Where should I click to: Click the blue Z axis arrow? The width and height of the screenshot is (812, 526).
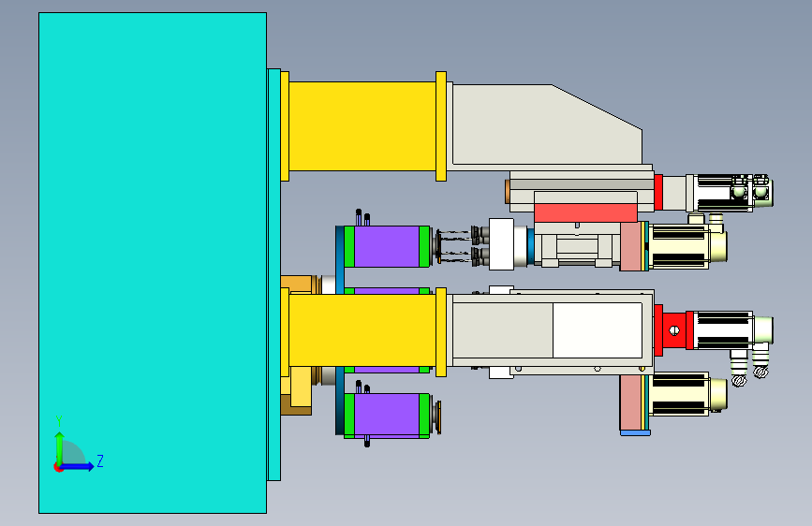click(x=77, y=466)
